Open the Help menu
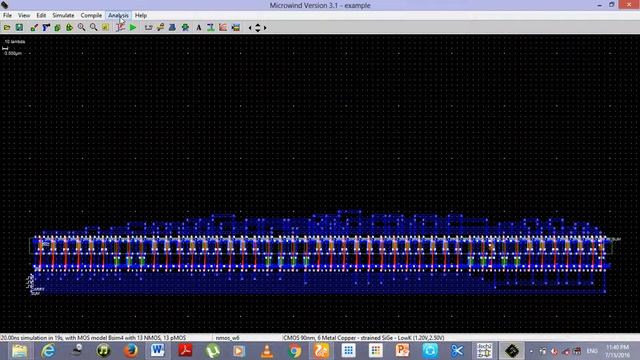The width and height of the screenshot is (640, 360). (141, 15)
